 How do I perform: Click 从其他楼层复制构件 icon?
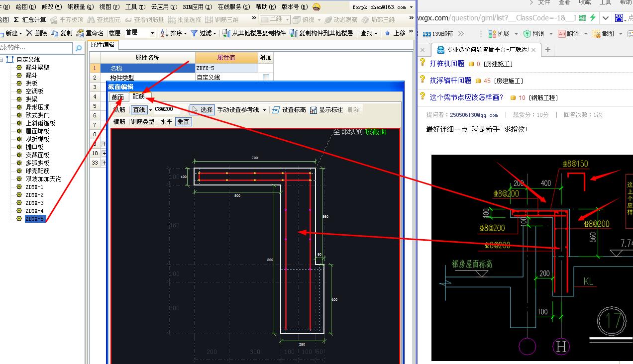pos(226,33)
